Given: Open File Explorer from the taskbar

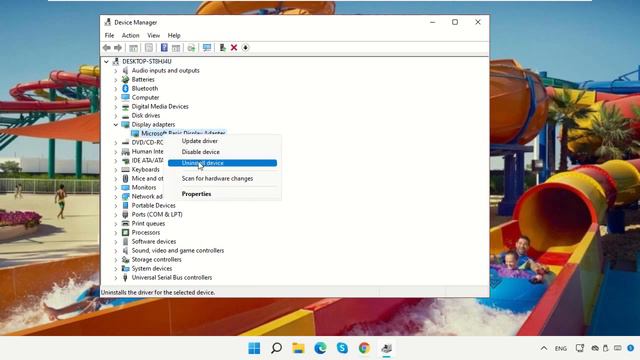Looking at the screenshot, I should click(298, 348).
